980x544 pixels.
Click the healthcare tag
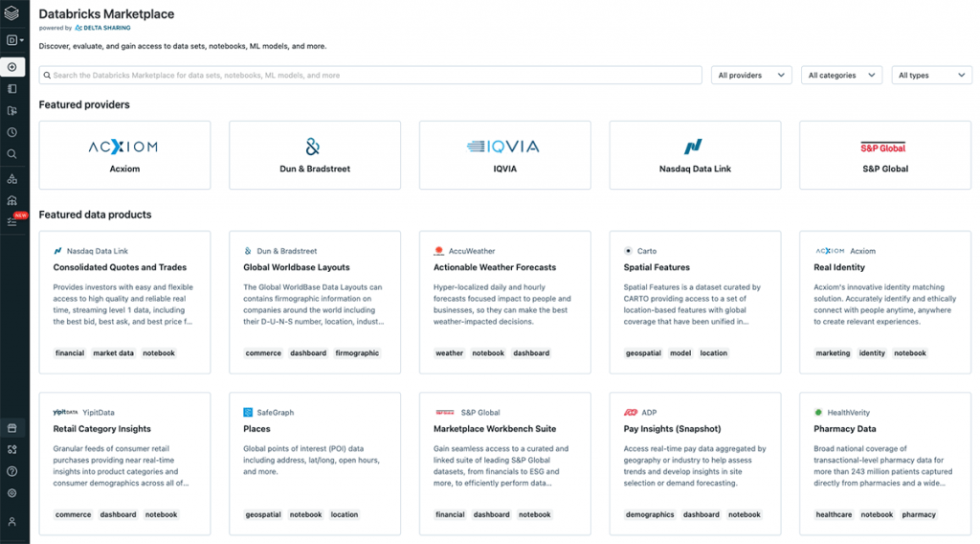coord(834,514)
